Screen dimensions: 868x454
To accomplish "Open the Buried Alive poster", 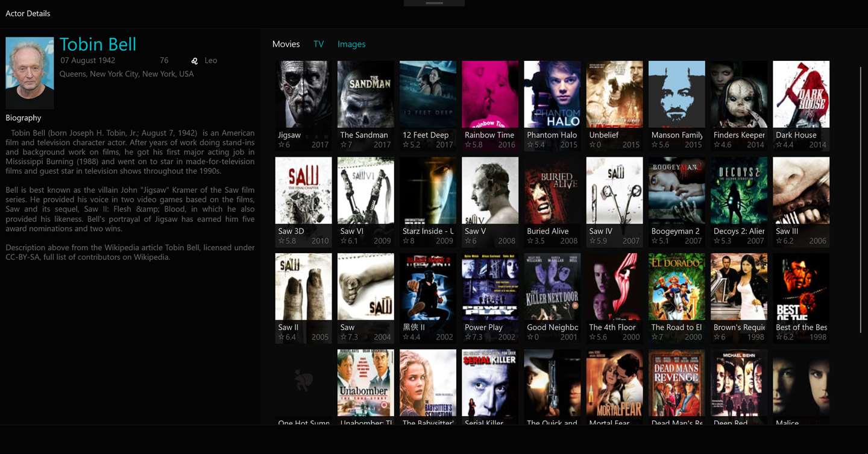I will click(552, 191).
